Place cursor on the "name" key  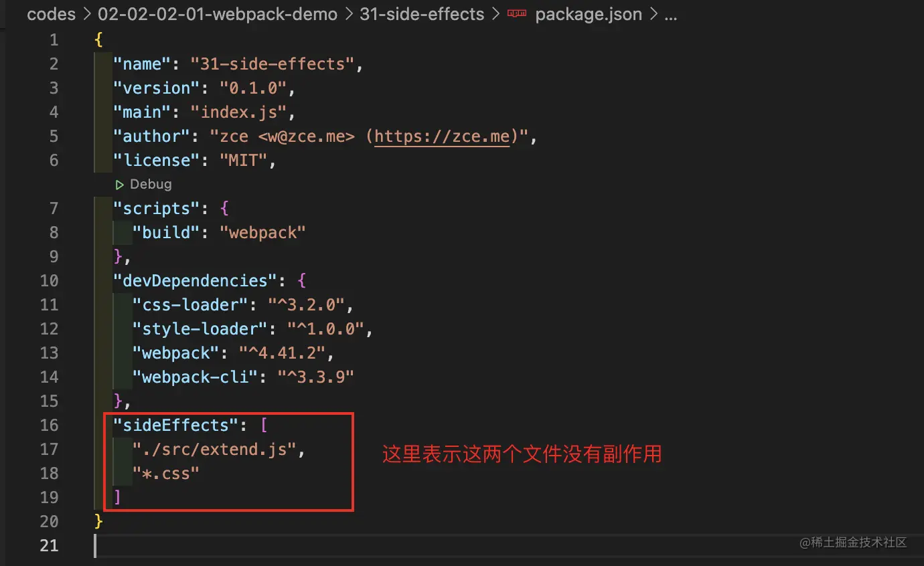[x=142, y=64]
